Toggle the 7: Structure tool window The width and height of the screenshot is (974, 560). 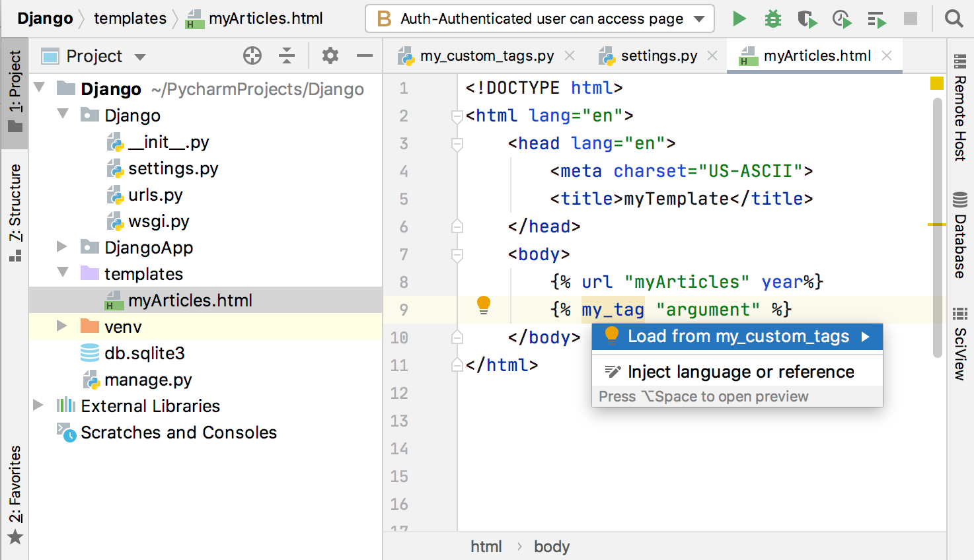point(15,211)
